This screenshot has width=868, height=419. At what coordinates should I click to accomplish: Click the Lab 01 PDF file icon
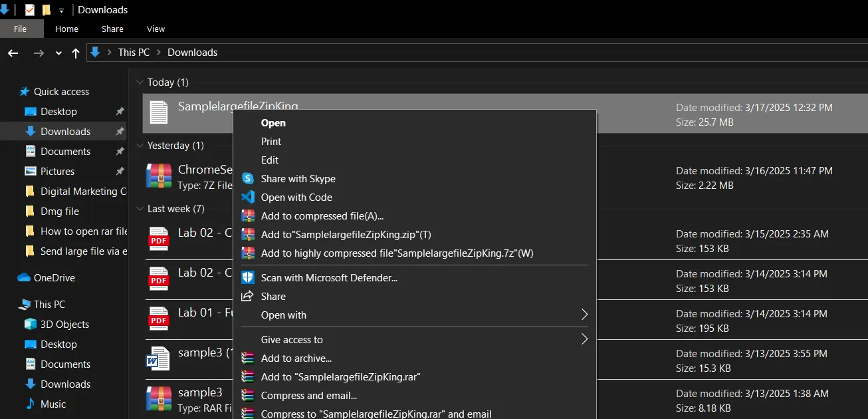click(x=159, y=319)
